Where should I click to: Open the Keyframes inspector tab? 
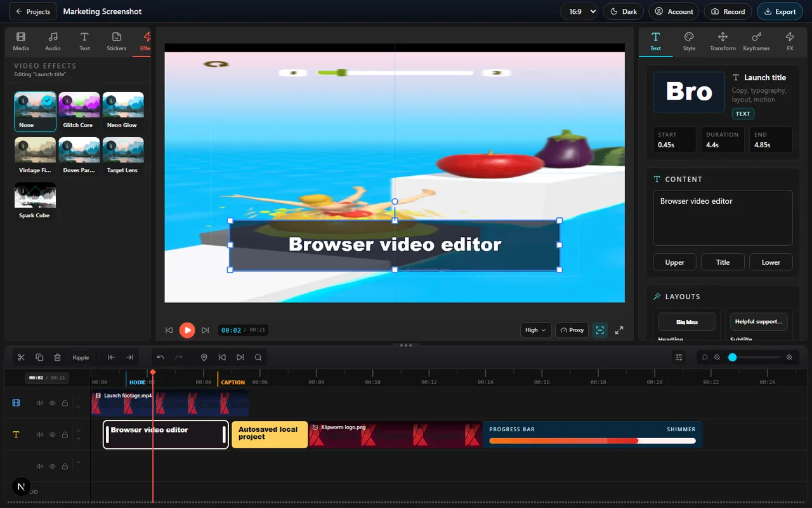tap(756, 42)
